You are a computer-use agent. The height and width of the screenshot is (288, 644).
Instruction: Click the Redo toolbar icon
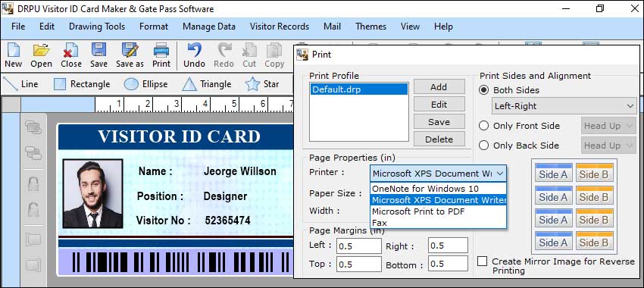224,55
